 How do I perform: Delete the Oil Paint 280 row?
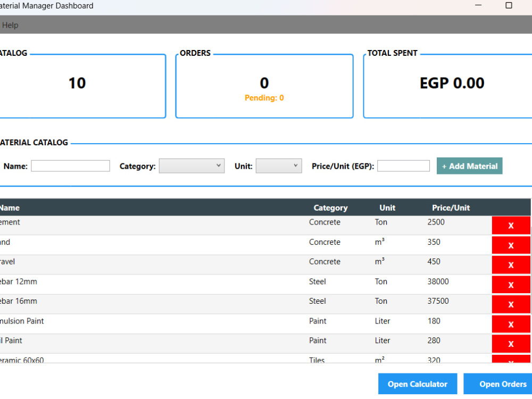pos(511,344)
